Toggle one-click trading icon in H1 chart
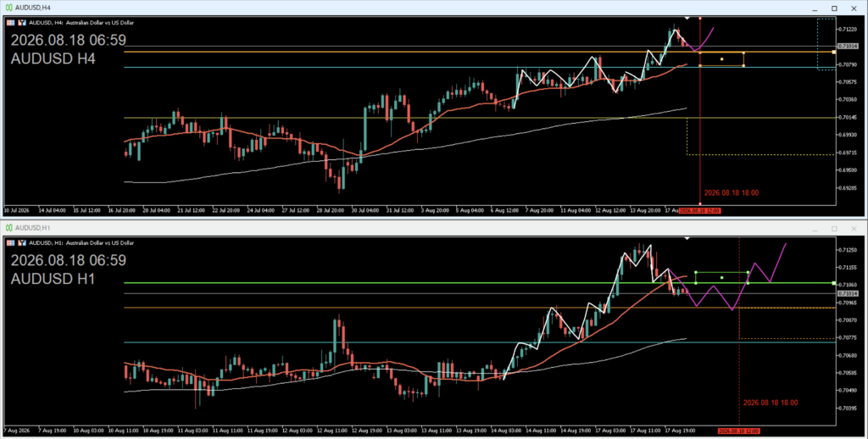 click(22, 243)
